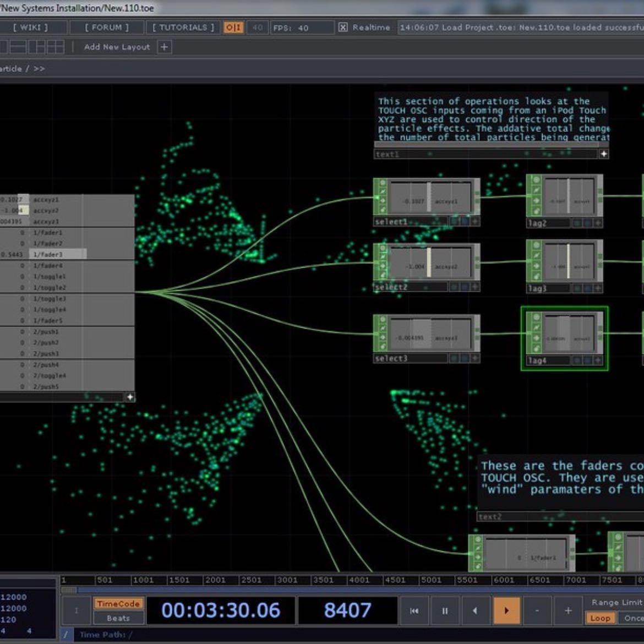Click the Add New Layout button
The image size is (644, 644).
coord(117,47)
